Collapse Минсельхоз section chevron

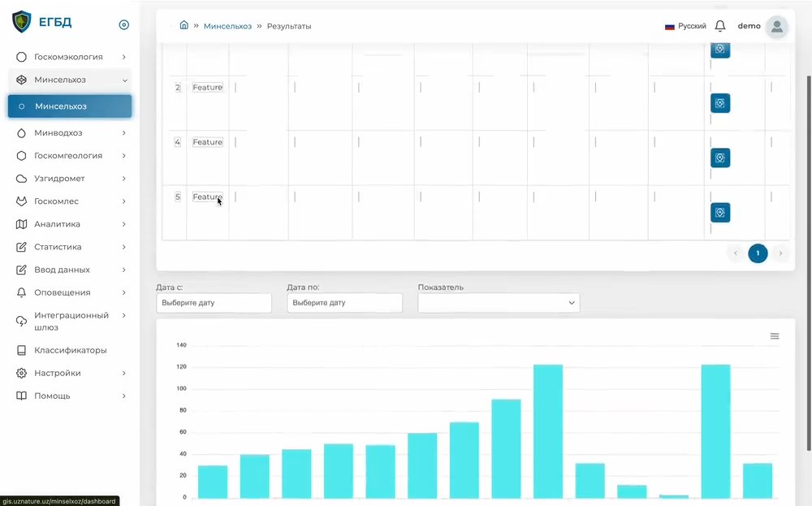[x=125, y=80]
